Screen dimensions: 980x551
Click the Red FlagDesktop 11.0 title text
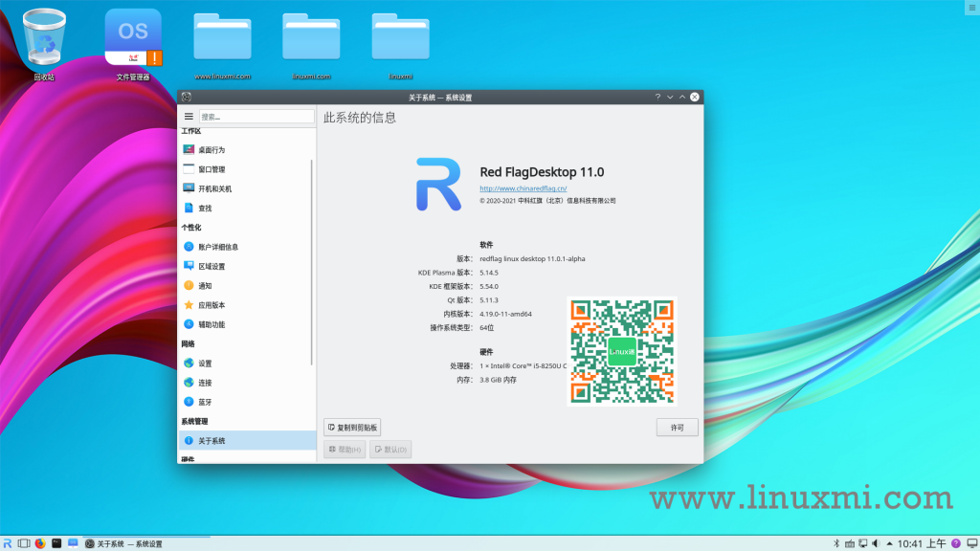(x=542, y=172)
